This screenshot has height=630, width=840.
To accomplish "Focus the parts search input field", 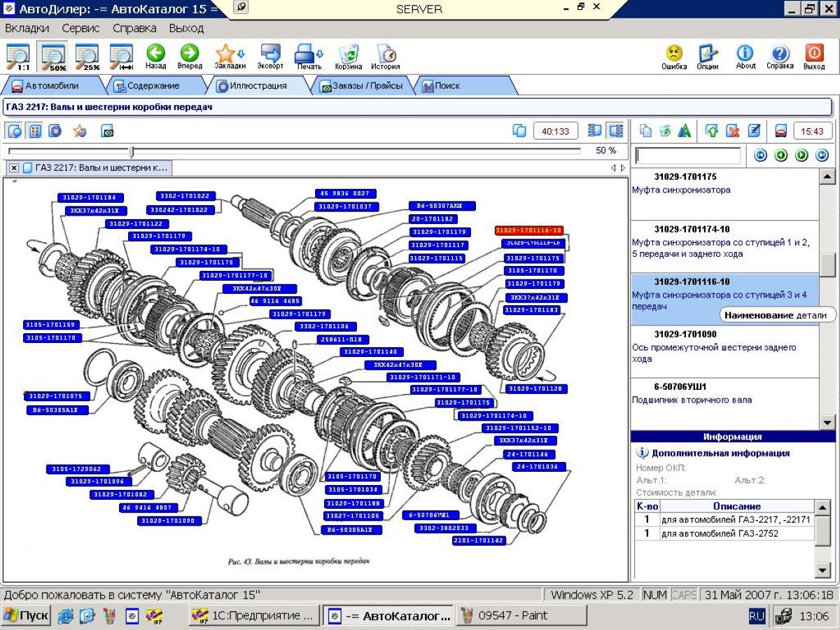I will (x=687, y=155).
